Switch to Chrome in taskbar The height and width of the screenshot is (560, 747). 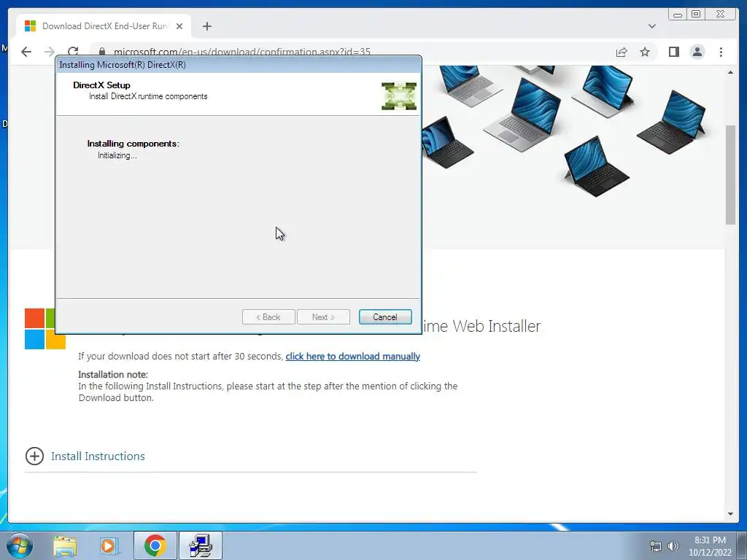(x=155, y=545)
